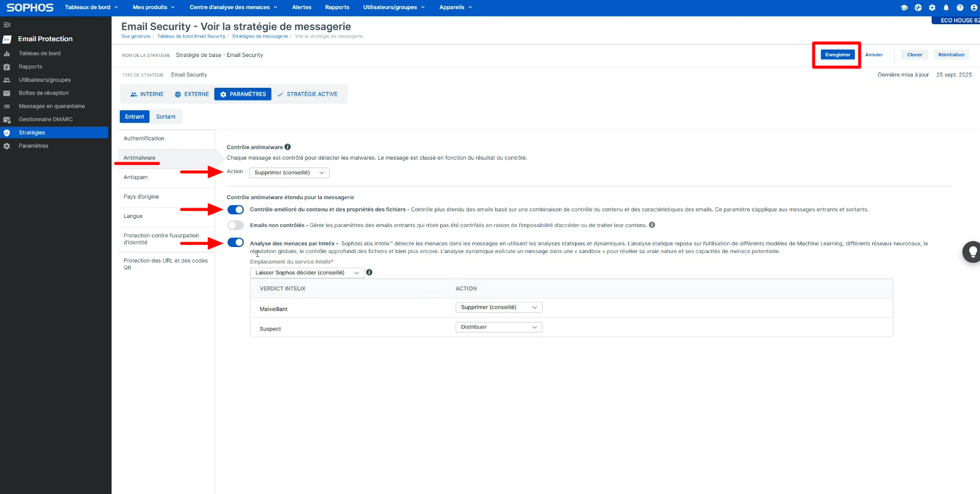980x494 pixels.
Task: Open Protection des URL et codes QR section
Action: click(166, 264)
